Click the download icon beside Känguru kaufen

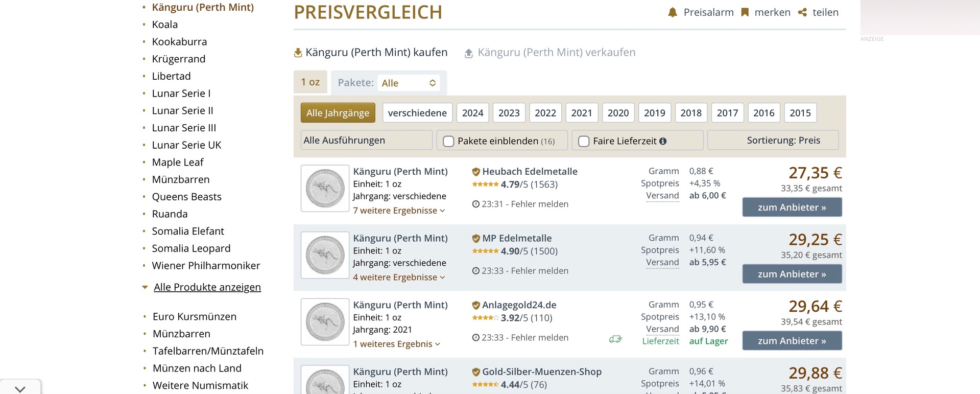298,53
